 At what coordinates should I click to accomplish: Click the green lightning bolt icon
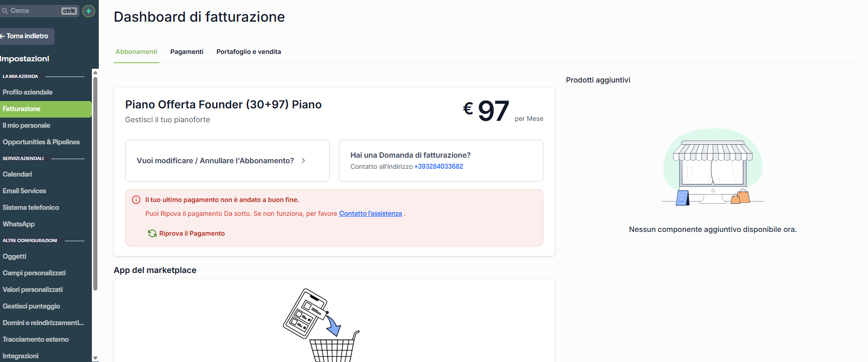pyautogui.click(x=88, y=11)
